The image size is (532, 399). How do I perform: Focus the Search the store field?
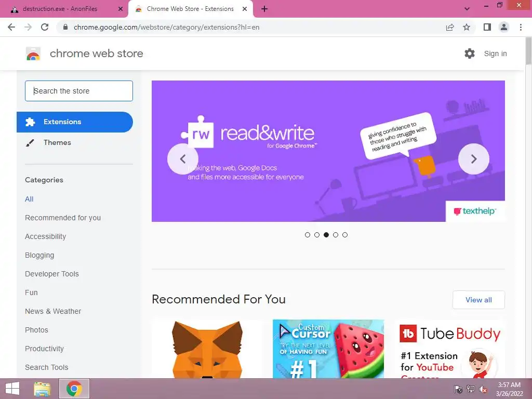click(79, 91)
